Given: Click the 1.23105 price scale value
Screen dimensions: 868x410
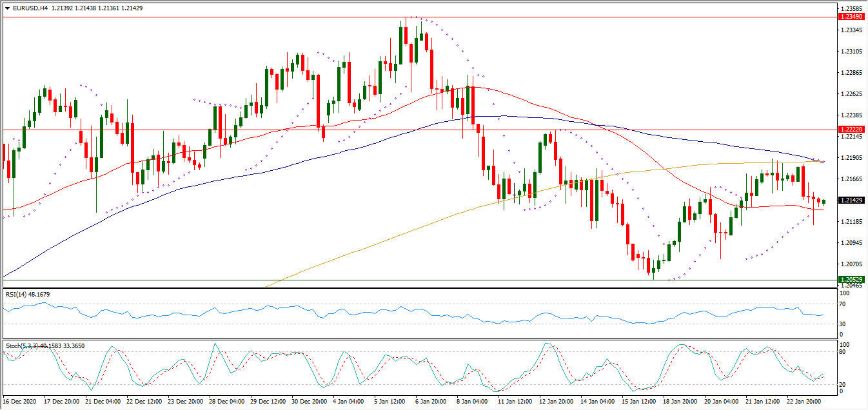Looking at the screenshot, I should point(853,51).
